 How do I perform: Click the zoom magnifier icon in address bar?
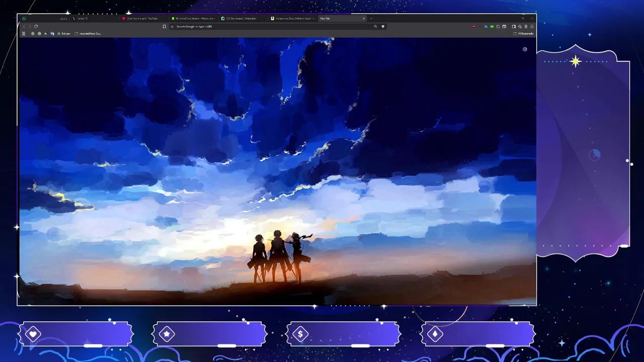pos(375,27)
